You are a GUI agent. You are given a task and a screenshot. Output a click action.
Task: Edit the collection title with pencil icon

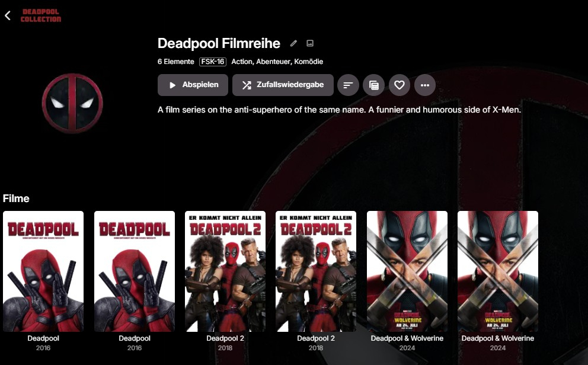pyautogui.click(x=293, y=43)
